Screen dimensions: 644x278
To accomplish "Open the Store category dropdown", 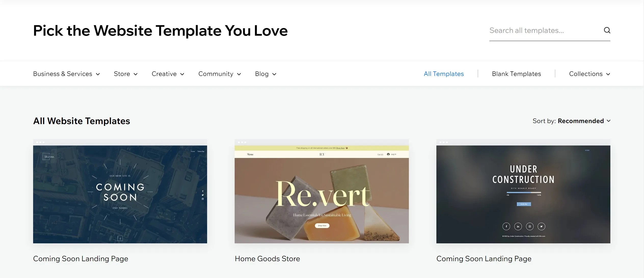I will pos(126,74).
